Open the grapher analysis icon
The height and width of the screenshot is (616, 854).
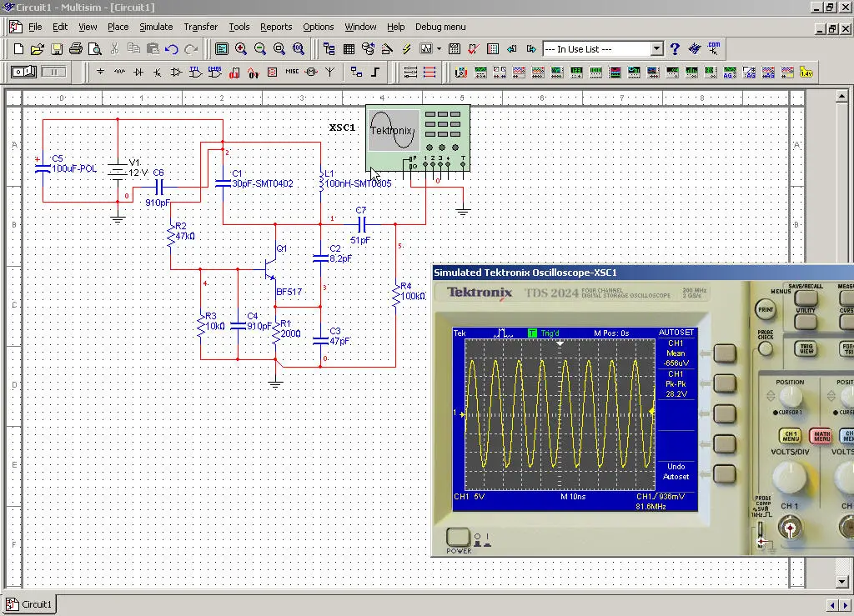(426, 49)
